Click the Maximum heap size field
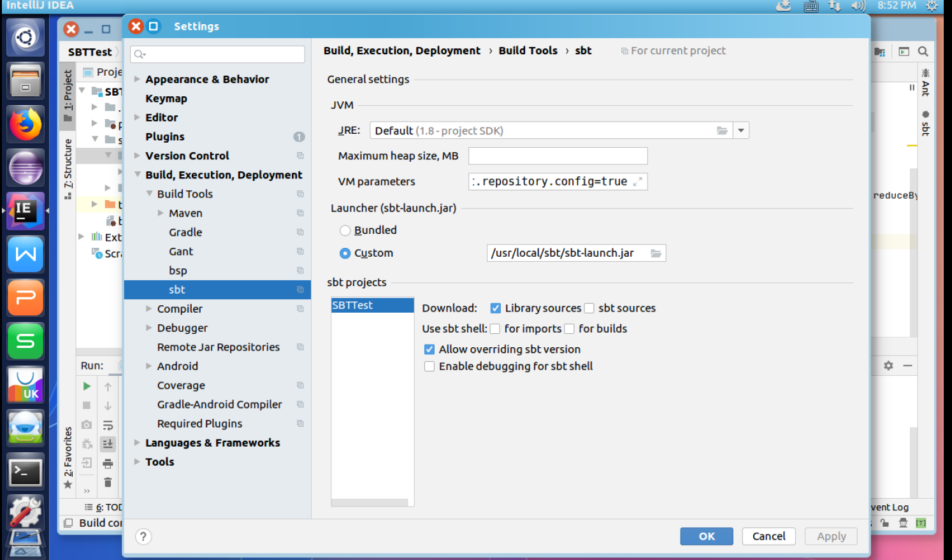 click(558, 156)
